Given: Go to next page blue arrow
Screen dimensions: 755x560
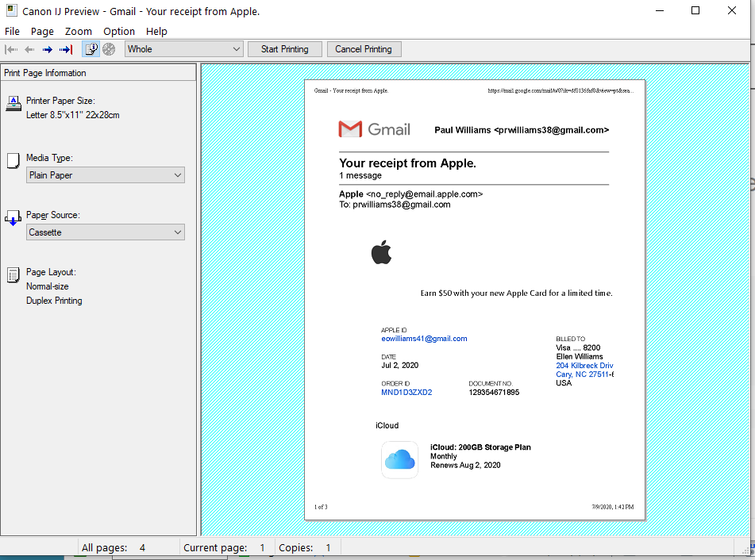Looking at the screenshot, I should [47, 49].
